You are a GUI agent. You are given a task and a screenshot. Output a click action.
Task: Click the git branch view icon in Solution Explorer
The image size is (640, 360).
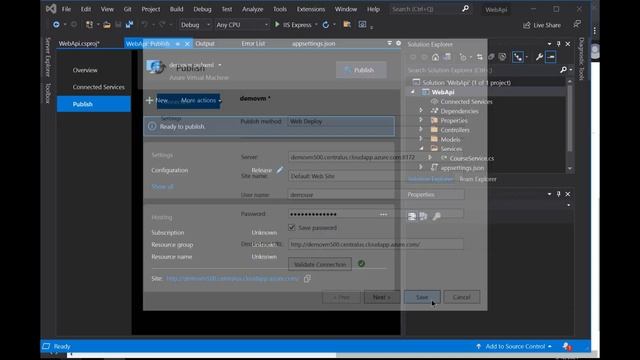point(518,57)
